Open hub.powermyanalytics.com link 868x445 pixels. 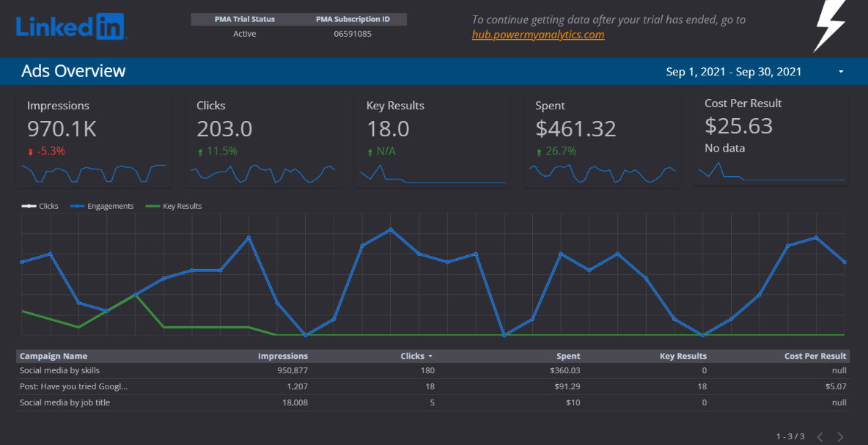pyautogui.click(x=538, y=34)
